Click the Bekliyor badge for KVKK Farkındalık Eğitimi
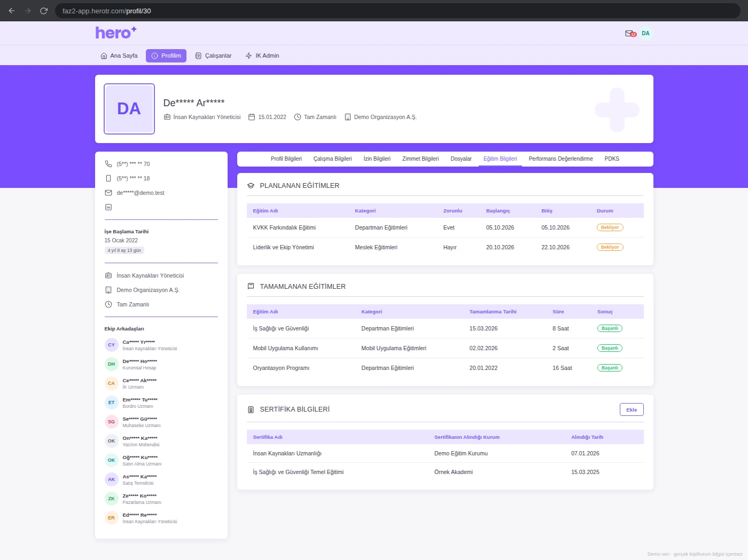This screenshot has width=748, height=560. [610, 227]
